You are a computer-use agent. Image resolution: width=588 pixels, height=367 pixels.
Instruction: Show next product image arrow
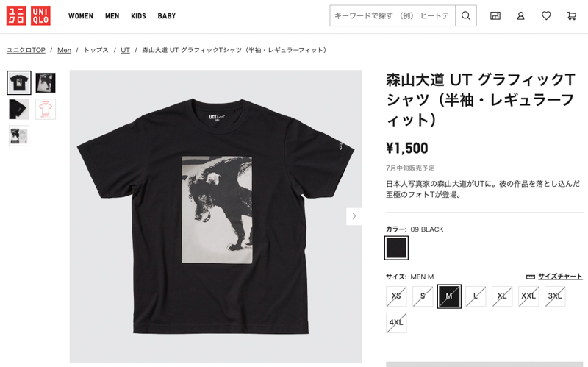tap(354, 216)
